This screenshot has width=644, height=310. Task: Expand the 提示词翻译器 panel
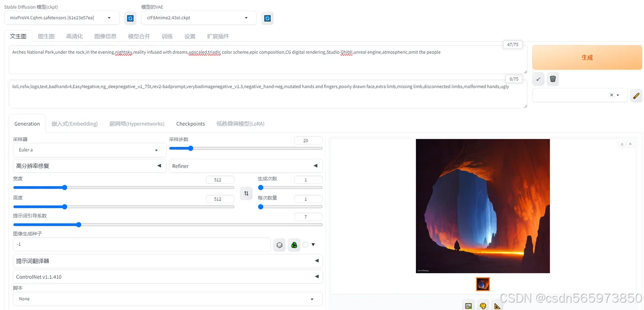[x=168, y=261]
